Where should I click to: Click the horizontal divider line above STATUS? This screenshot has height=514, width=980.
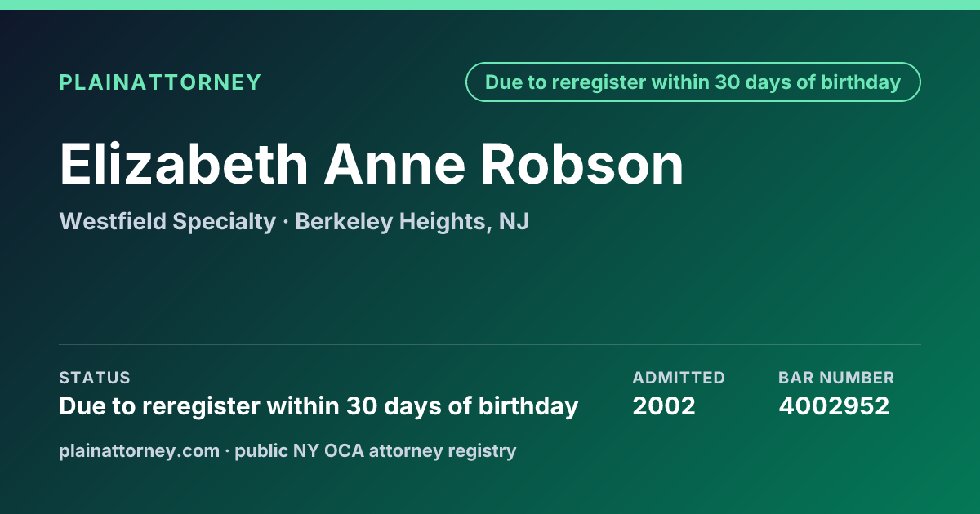[x=490, y=344]
